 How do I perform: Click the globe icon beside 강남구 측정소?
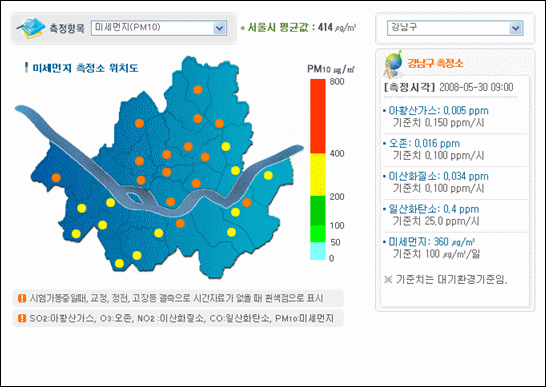[x=393, y=64]
